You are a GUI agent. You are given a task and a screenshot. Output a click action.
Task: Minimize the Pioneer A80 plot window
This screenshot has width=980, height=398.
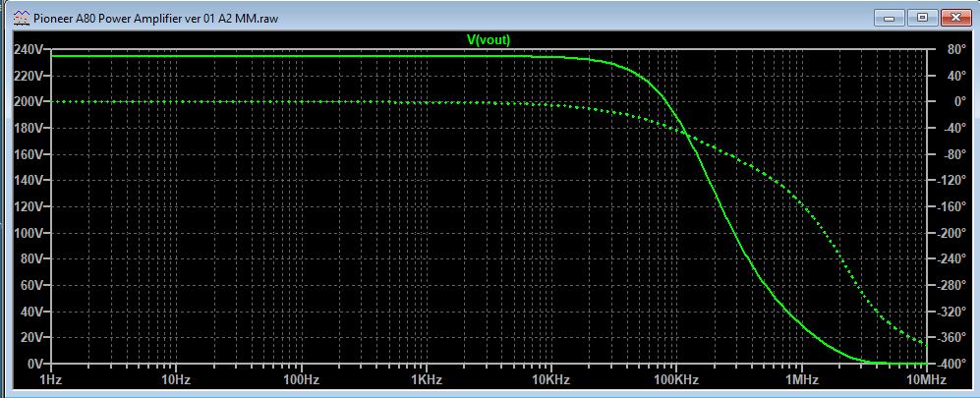(x=890, y=18)
